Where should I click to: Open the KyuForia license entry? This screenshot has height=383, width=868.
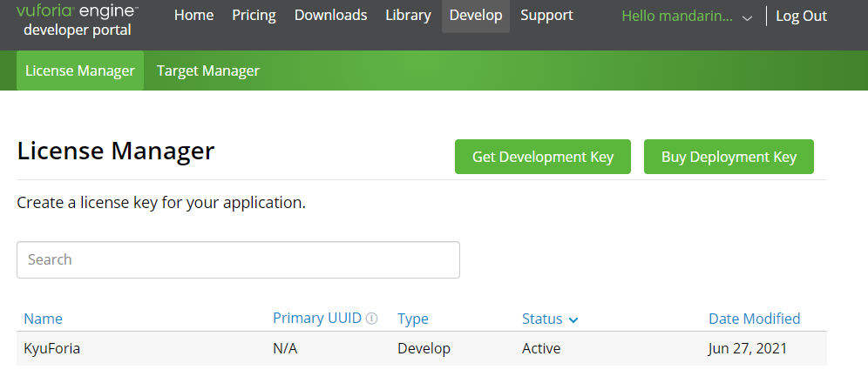52,349
